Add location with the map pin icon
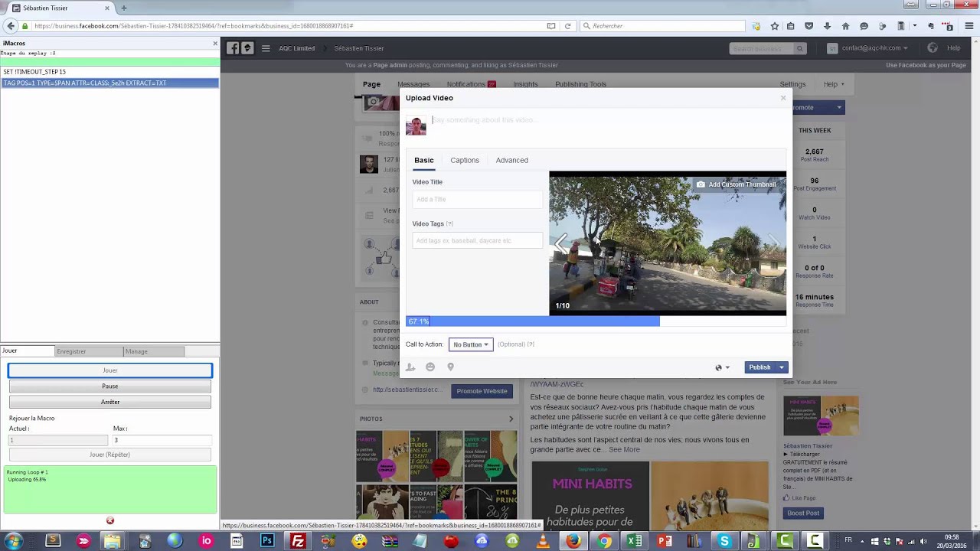This screenshot has width=980, height=551. (450, 367)
